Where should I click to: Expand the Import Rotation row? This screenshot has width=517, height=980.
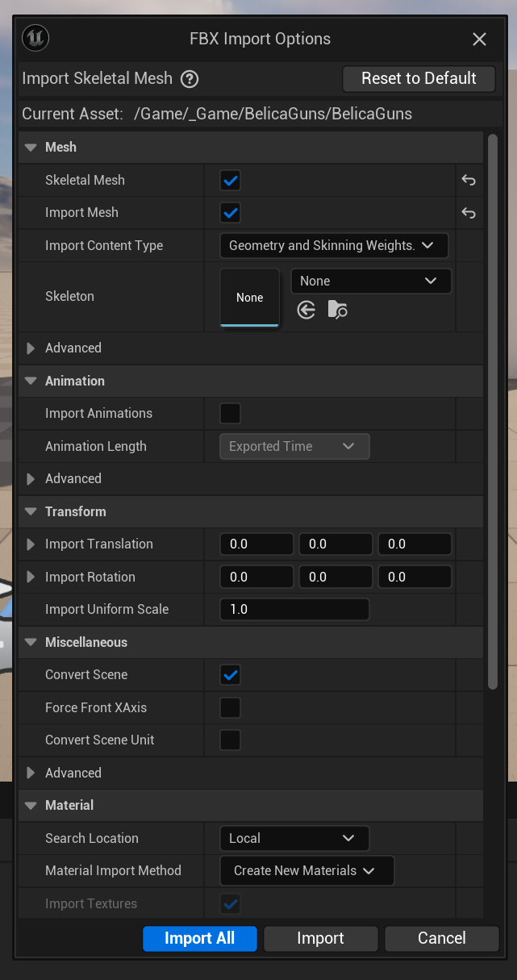pyautogui.click(x=31, y=578)
